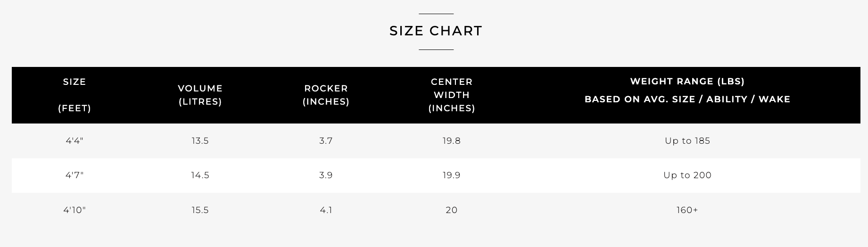Image resolution: width=868 pixels, height=247 pixels.
Task: Click the 4'4" size cell
Action: [74, 140]
